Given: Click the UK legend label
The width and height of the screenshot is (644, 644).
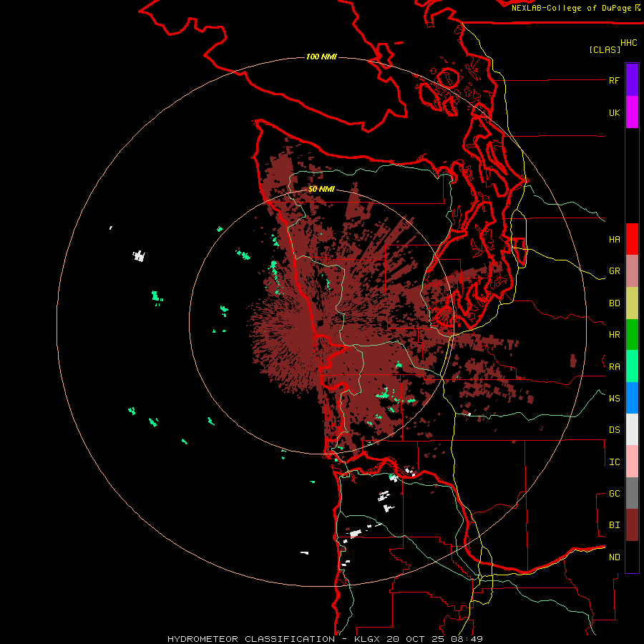Looking at the screenshot, I should point(614,112).
